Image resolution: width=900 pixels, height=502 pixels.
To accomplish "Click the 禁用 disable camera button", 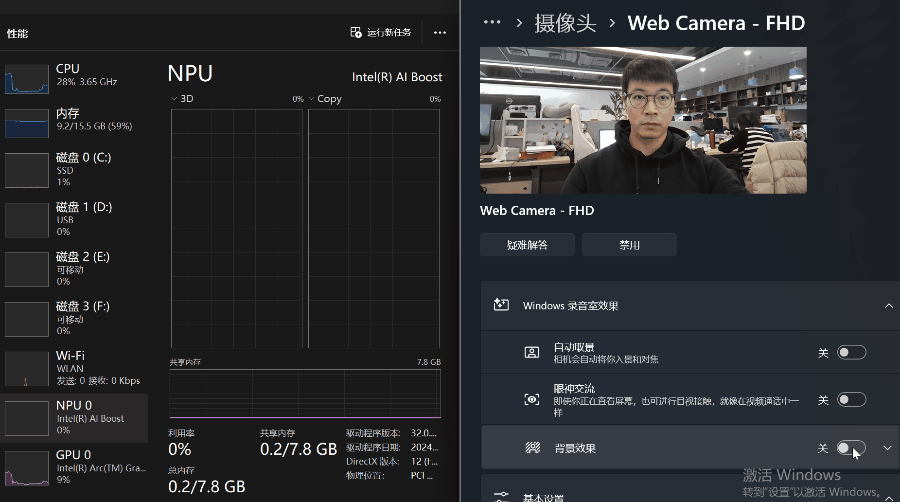I will point(629,245).
